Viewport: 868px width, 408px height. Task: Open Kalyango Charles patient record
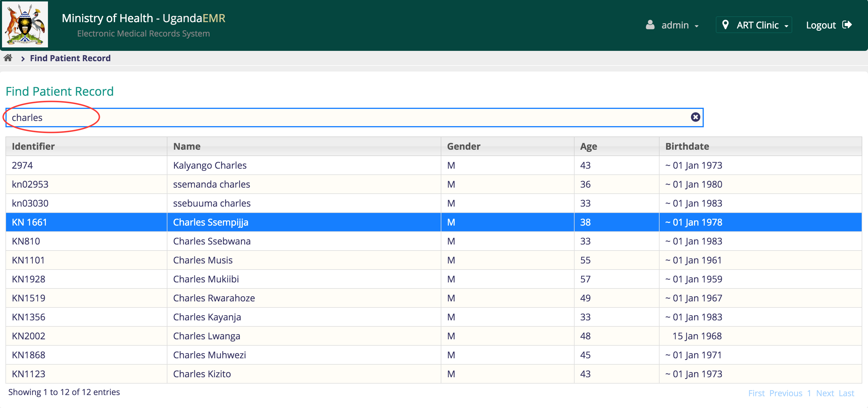(x=210, y=165)
